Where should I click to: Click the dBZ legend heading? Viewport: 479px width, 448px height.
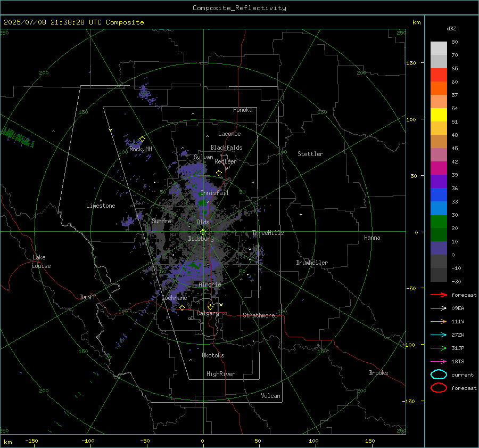coord(451,28)
